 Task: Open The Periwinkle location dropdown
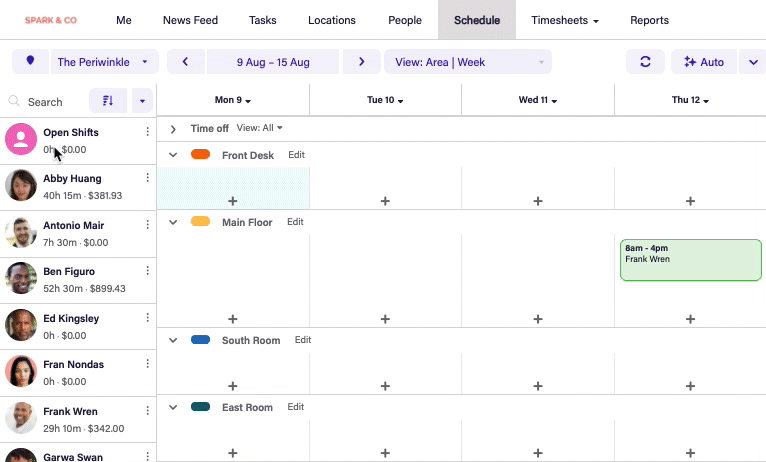105,62
